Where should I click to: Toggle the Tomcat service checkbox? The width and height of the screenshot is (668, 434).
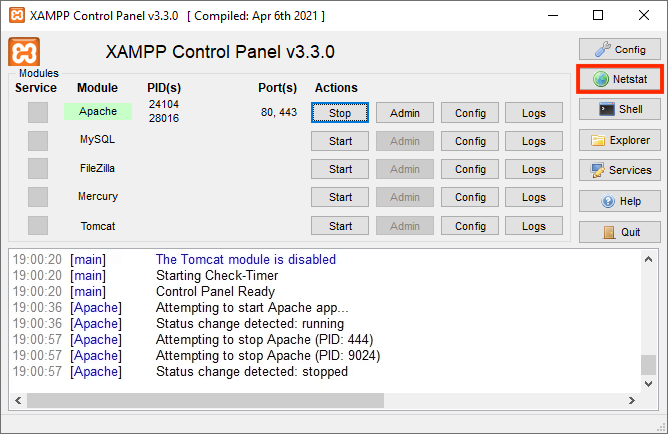(38, 226)
